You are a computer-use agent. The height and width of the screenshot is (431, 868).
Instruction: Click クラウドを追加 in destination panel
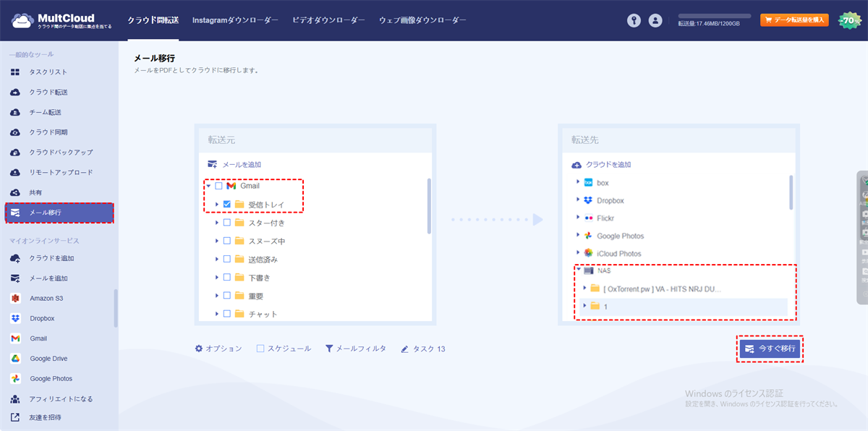(602, 165)
